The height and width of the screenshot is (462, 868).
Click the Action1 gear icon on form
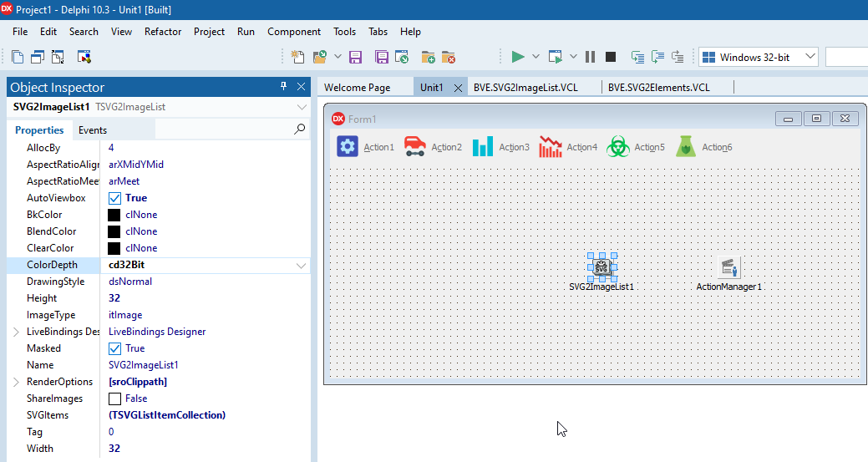pos(348,147)
